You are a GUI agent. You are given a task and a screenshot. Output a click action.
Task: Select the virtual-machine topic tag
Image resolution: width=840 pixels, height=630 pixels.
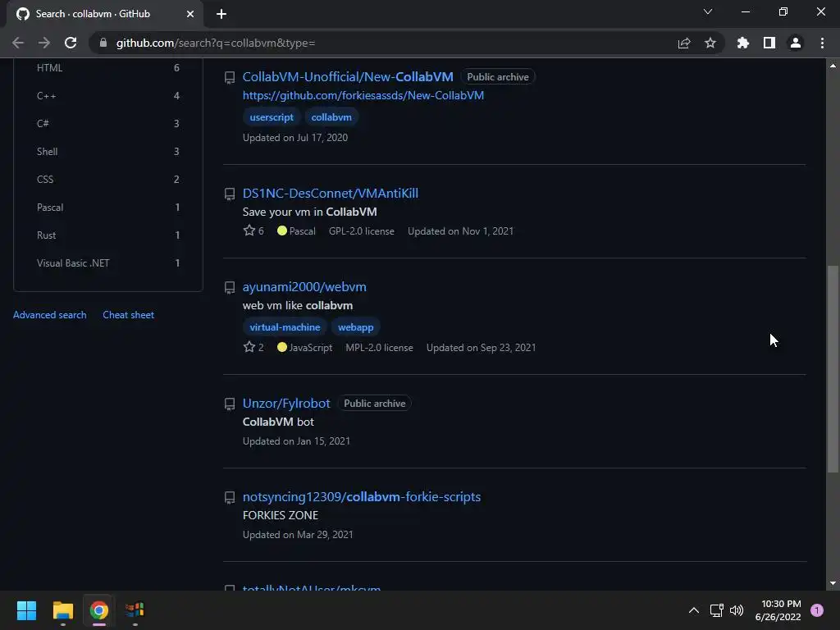click(x=285, y=327)
